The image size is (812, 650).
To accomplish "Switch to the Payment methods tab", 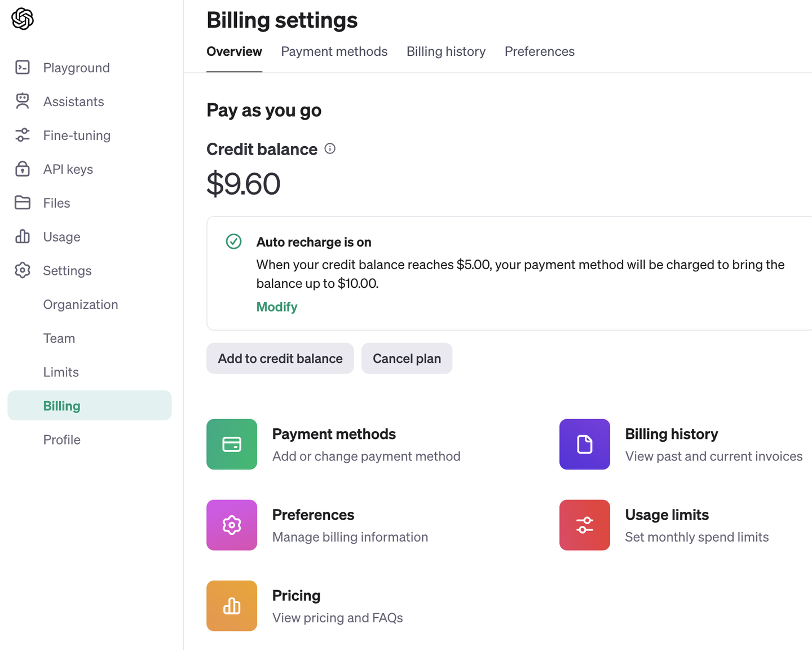I will [334, 51].
